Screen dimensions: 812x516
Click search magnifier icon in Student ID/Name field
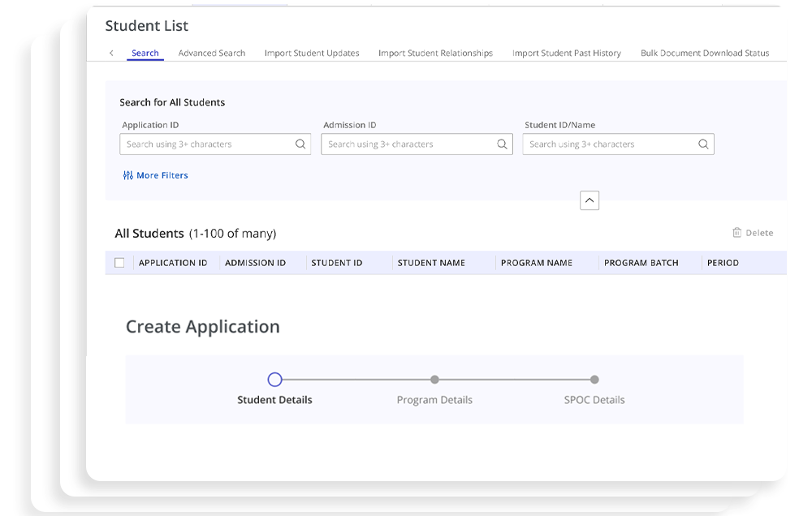[703, 144]
